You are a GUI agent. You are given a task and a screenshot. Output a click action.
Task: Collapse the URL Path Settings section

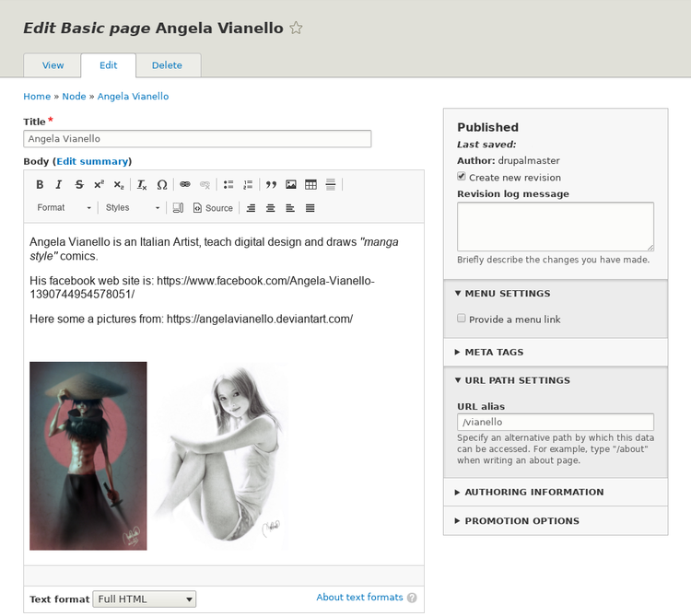(x=518, y=380)
